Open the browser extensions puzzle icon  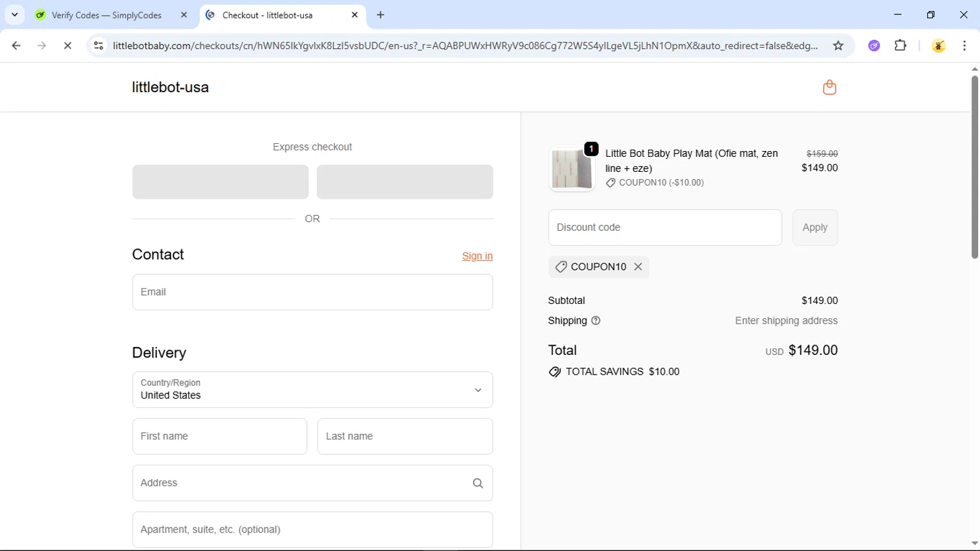900,46
